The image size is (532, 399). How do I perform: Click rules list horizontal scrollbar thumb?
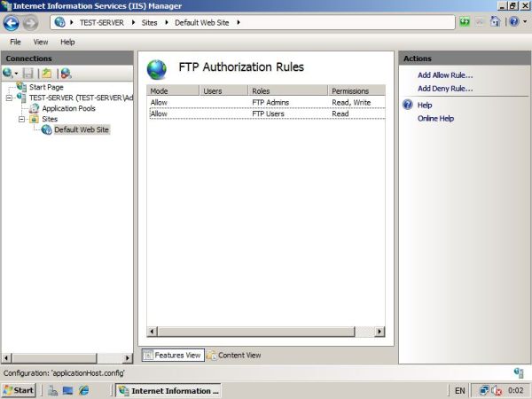[256, 331]
